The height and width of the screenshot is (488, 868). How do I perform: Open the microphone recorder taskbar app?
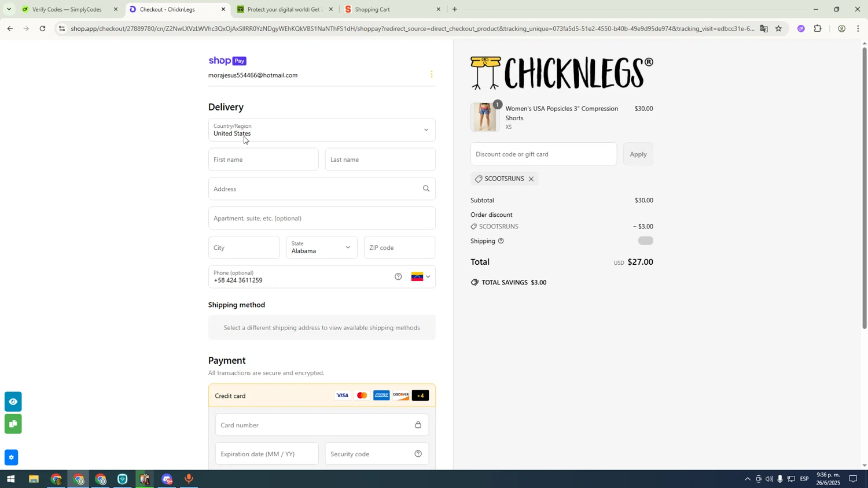(x=189, y=479)
